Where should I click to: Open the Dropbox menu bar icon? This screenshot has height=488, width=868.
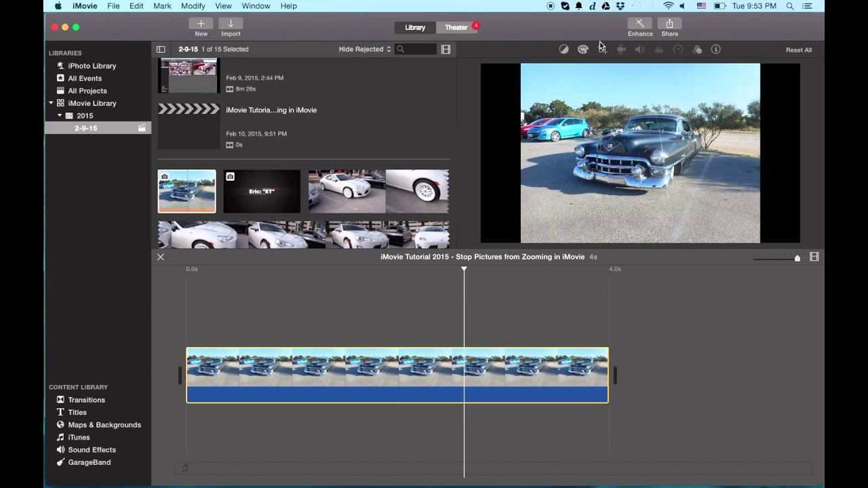619,6
